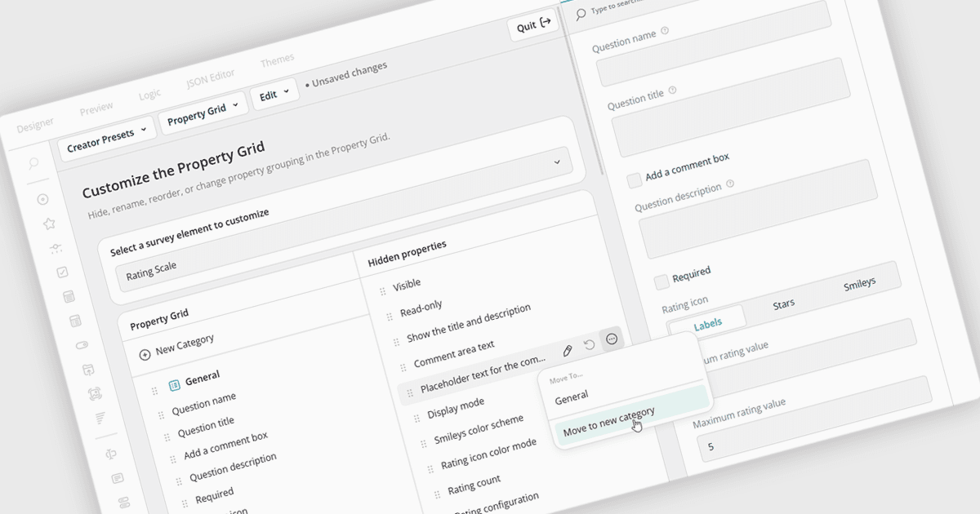Choose Smileys as the rating icon
This screenshot has width=980, height=514.
(x=859, y=283)
